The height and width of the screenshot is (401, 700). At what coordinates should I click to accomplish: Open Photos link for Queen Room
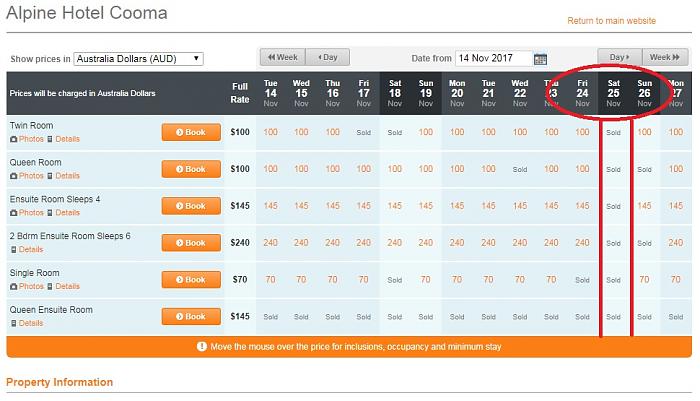(x=31, y=176)
